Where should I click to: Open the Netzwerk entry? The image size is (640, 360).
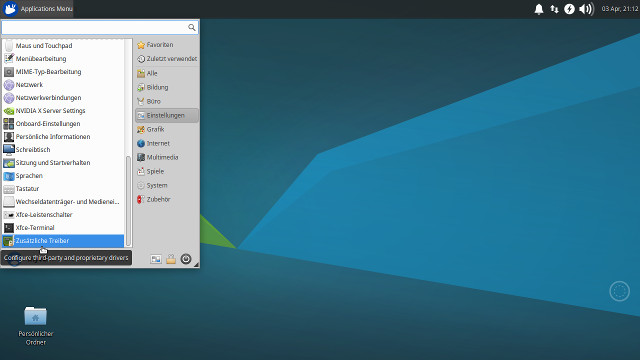tap(63, 84)
